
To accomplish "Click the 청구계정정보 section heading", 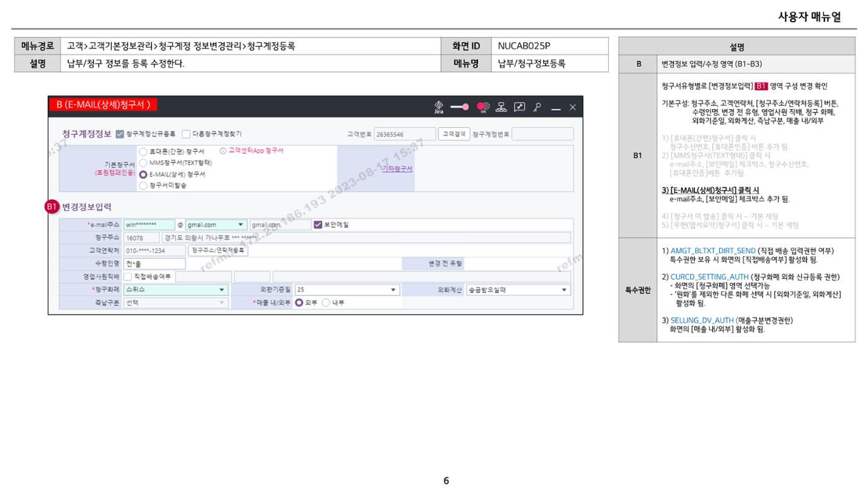I will pyautogui.click(x=87, y=133).
